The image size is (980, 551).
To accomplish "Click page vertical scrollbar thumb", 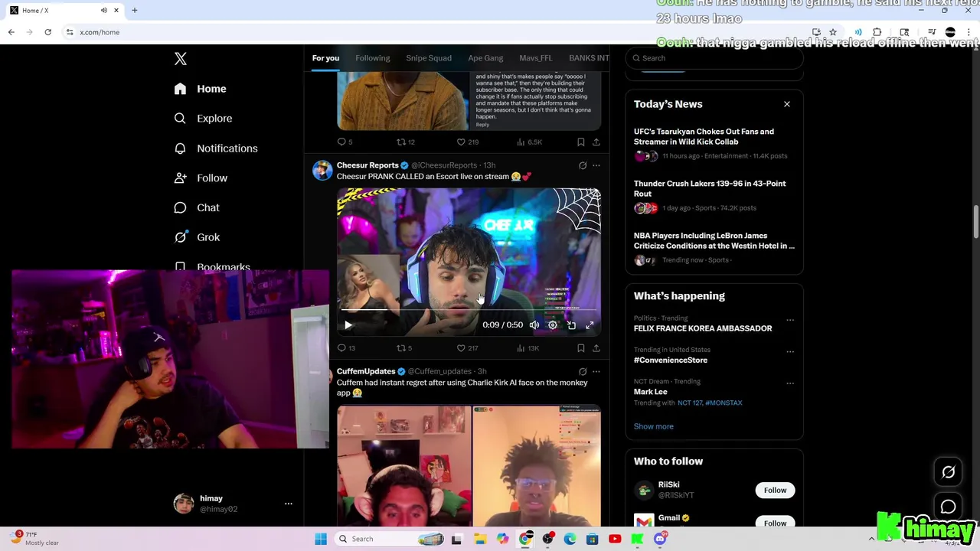I will 975,222.
